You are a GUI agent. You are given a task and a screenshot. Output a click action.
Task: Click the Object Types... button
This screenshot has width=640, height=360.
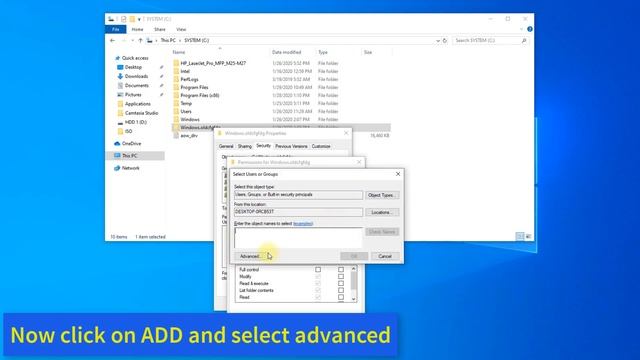[x=382, y=195]
